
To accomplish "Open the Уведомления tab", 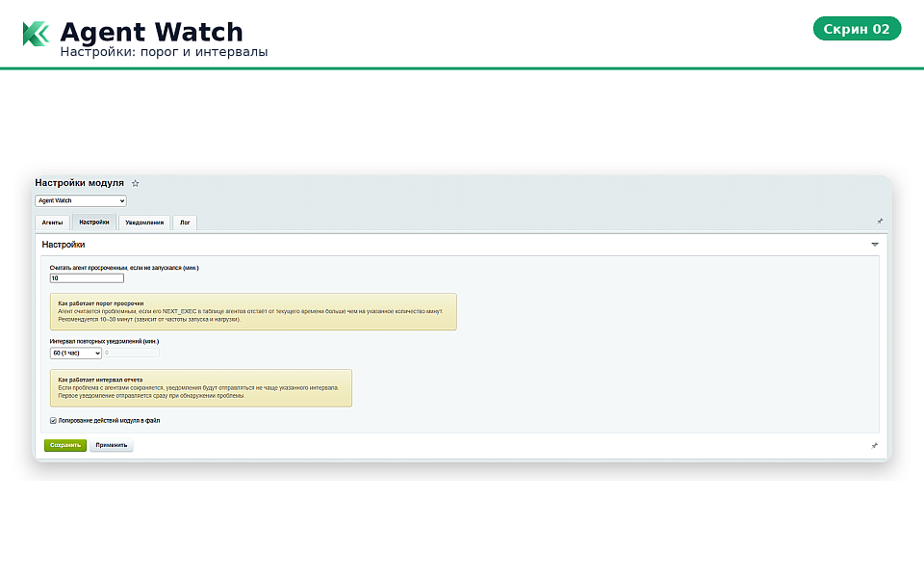I will tap(143, 223).
